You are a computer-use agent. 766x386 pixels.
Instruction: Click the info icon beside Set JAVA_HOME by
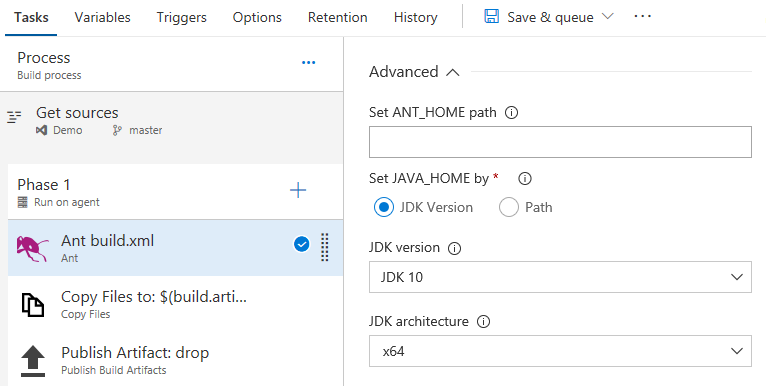point(525,179)
